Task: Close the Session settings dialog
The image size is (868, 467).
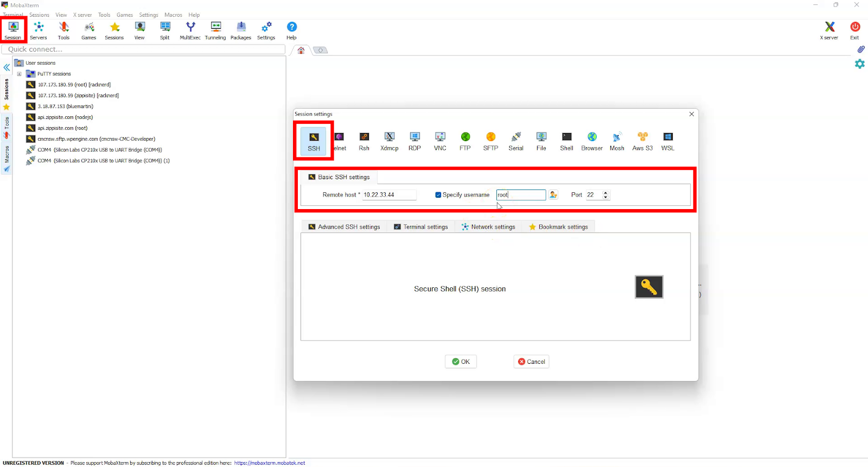Action: (x=692, y=114)
